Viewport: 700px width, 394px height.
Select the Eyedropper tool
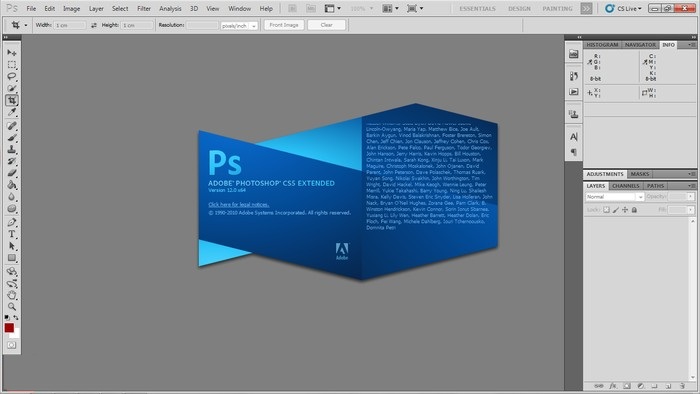tap(12, 112)
